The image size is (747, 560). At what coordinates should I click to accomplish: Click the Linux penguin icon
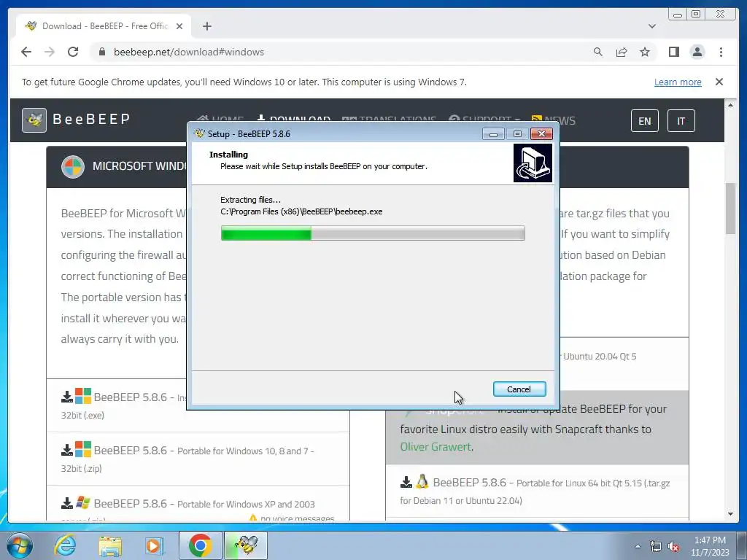422,482
